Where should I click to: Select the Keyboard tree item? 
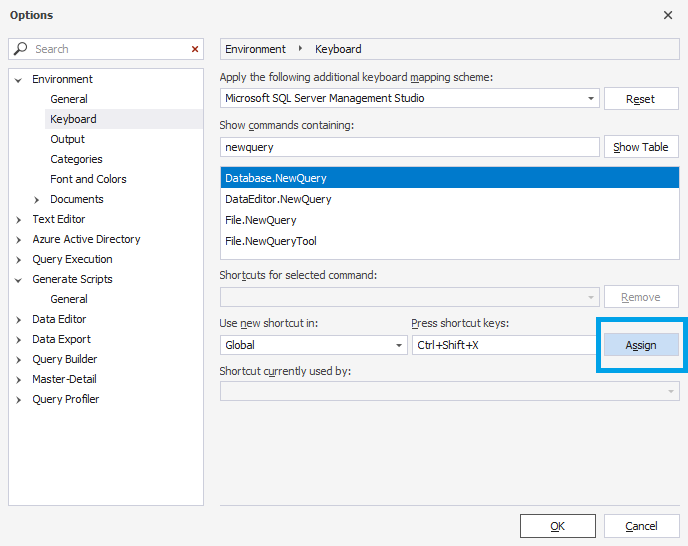pyautogui.click(x=73, y=119)
